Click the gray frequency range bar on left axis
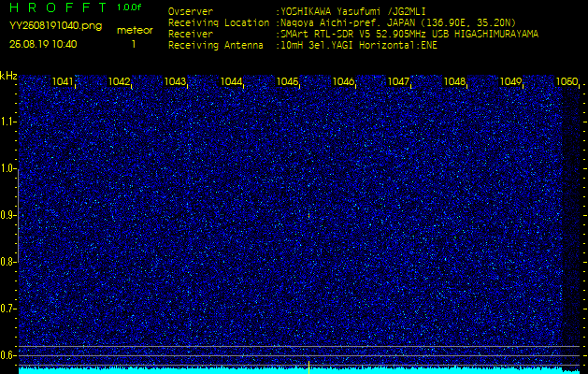 pos(18,216)
